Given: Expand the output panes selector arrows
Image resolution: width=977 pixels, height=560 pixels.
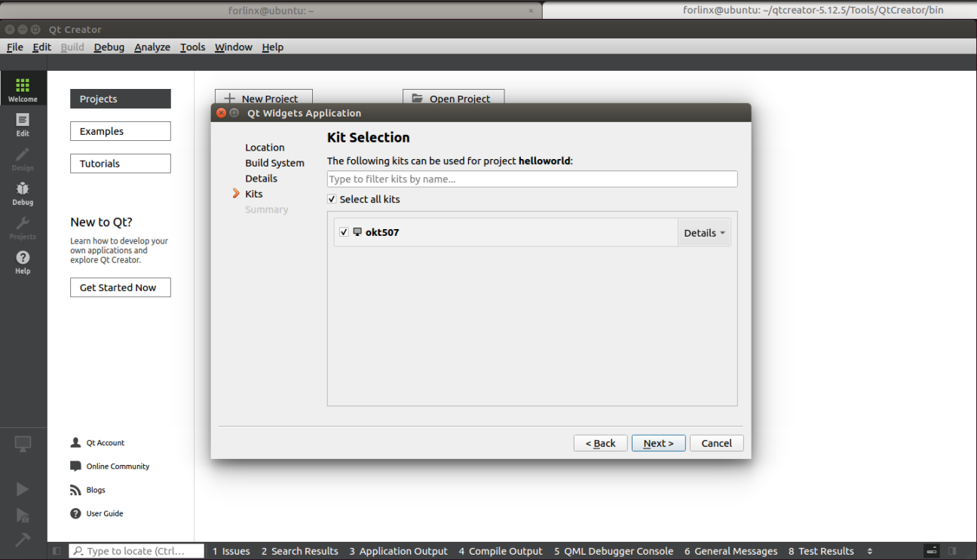Looking at the screenshot, I should 870,552.
